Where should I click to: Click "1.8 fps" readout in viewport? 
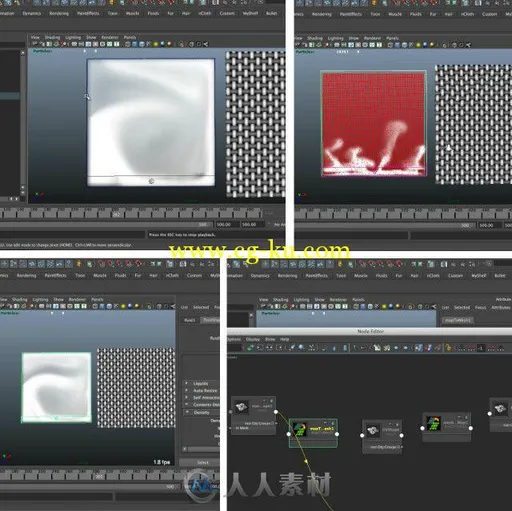click(x=162, y=462)
